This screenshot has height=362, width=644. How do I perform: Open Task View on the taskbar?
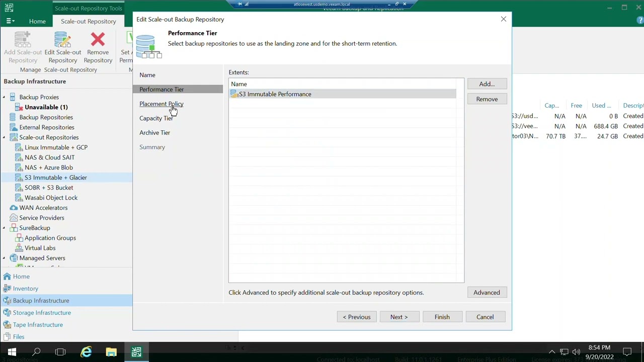[x=60, y=352]
